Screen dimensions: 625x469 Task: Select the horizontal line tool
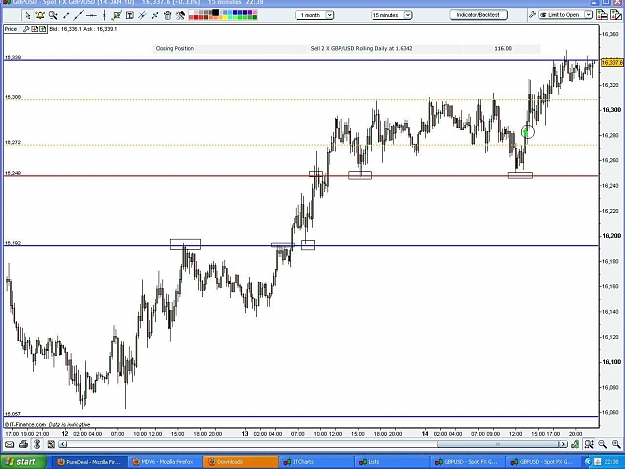(91, 16)
